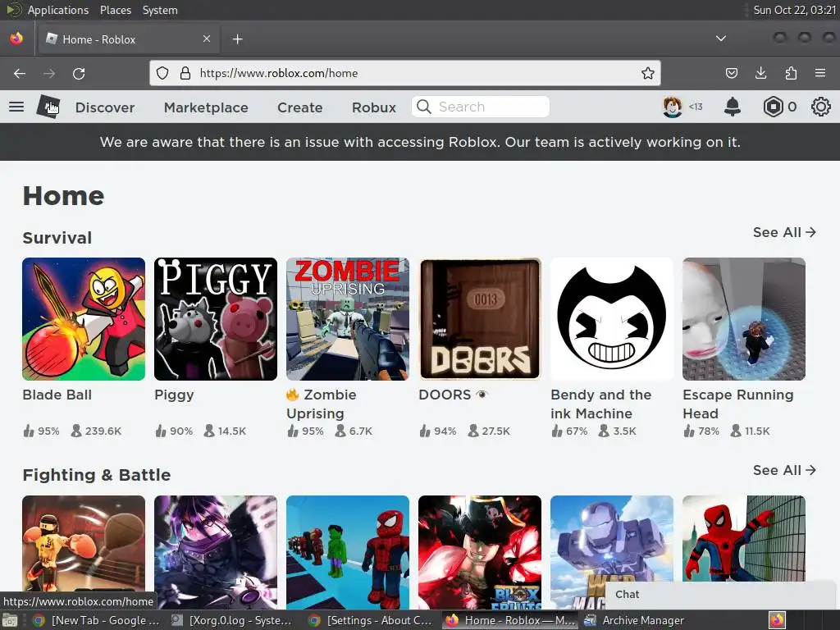
Task: Bookmark this page with the star
Action: click(648, 73)
